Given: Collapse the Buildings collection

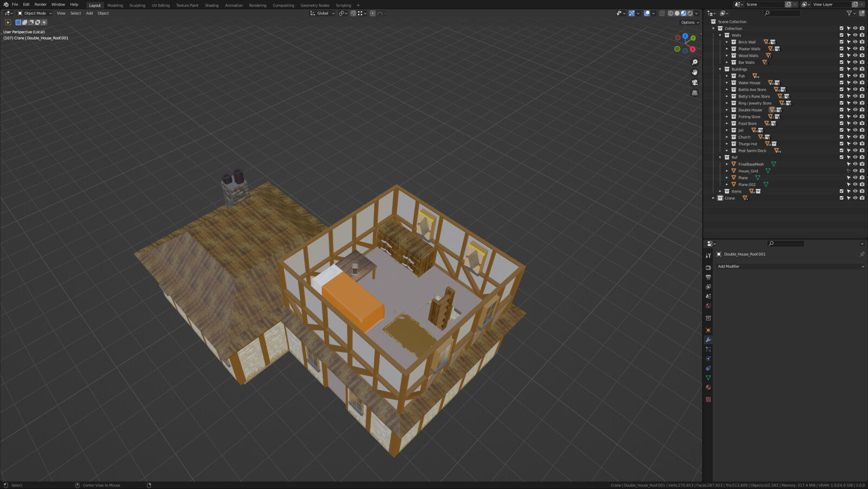Looking at the screenshot, I should pos(720,69).
